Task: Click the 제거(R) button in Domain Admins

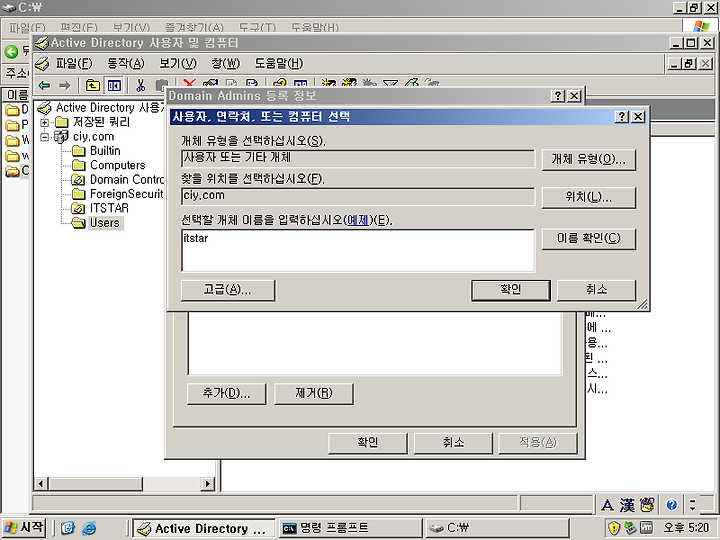Action: 314,394
